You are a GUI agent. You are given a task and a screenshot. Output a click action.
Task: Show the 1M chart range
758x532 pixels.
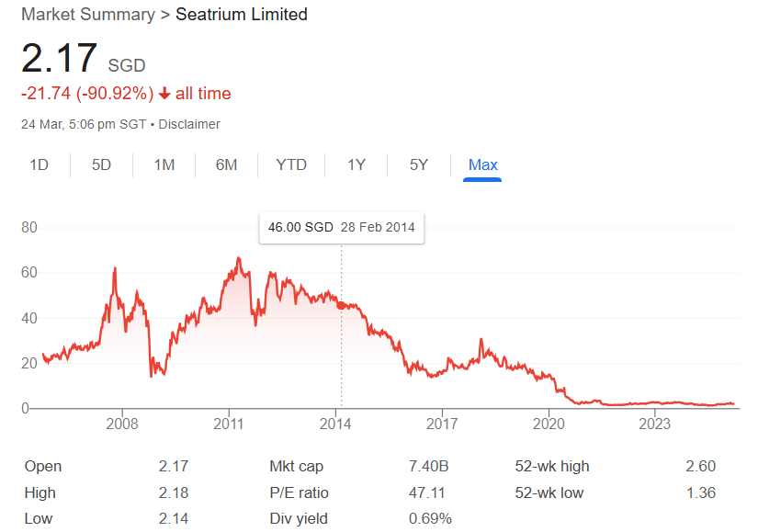click(164, 165)
